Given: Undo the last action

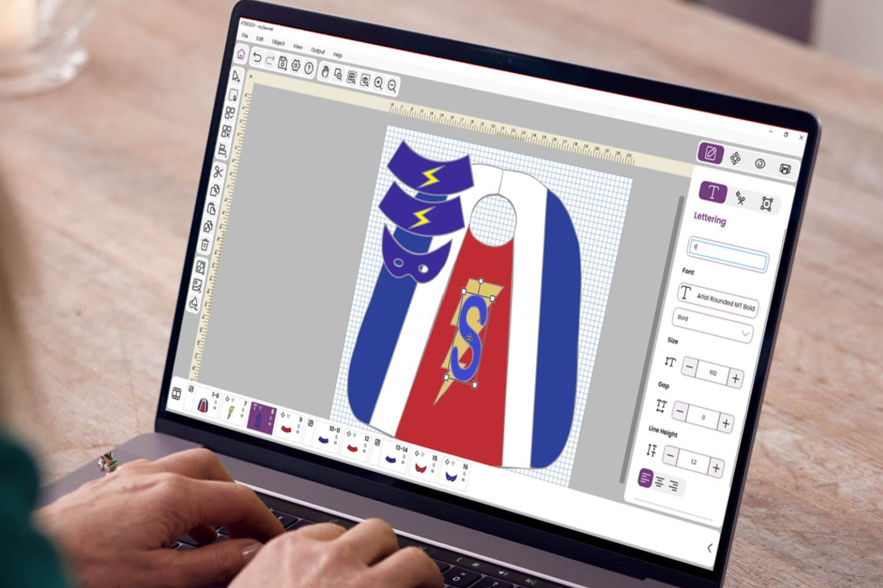Looking at the screenshot, I should [x=257, y=58].
